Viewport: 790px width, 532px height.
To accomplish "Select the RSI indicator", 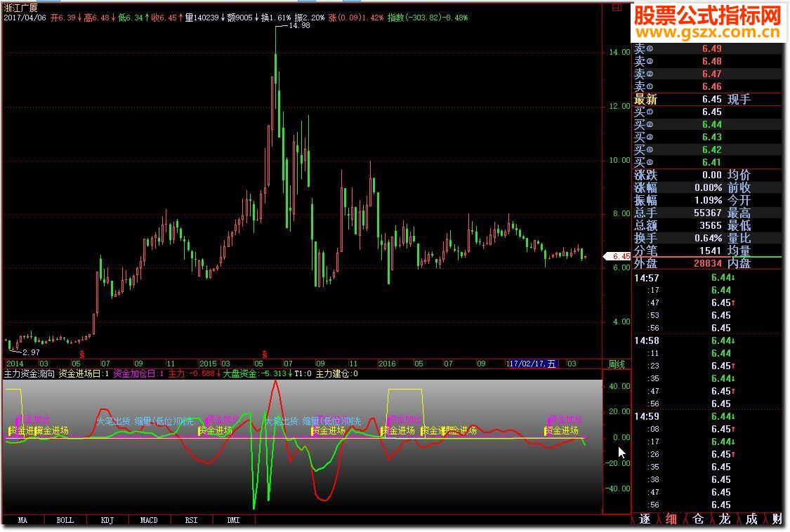I will pyautogui.click(x=190, y=520).
